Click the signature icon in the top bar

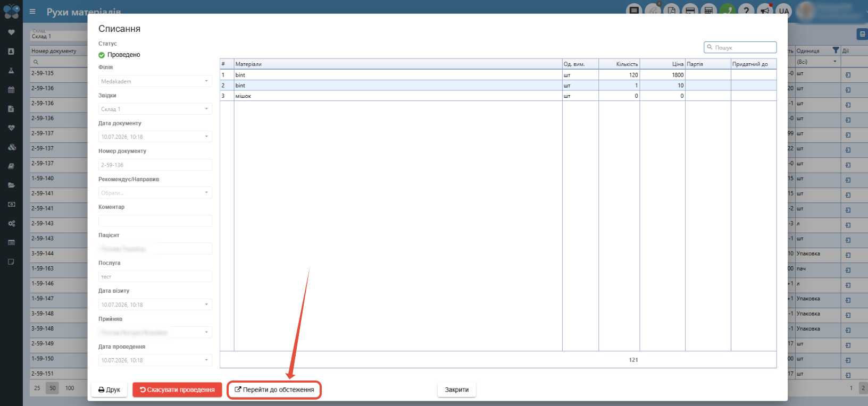pyautogui.click(x=653, y=10)
